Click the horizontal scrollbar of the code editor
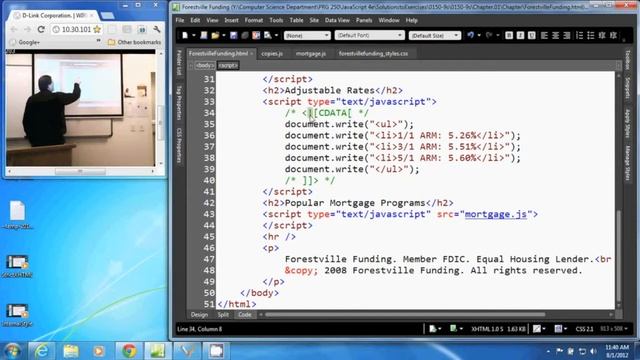The height and width of the screenshot is (360, 640). coord(405,315)
